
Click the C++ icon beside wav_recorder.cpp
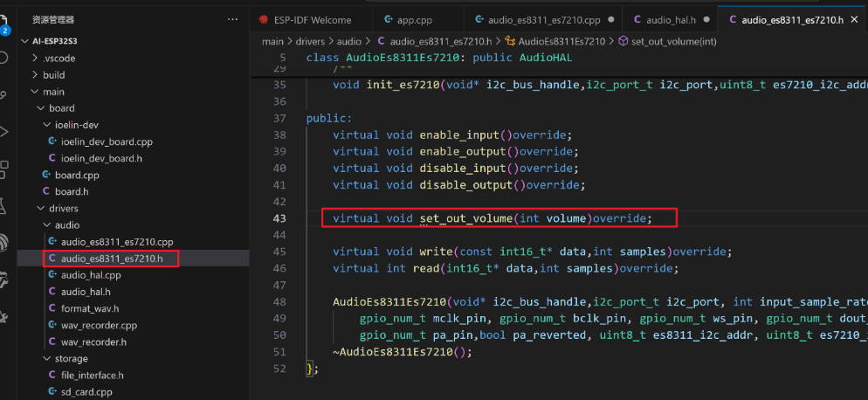[52, 325]
